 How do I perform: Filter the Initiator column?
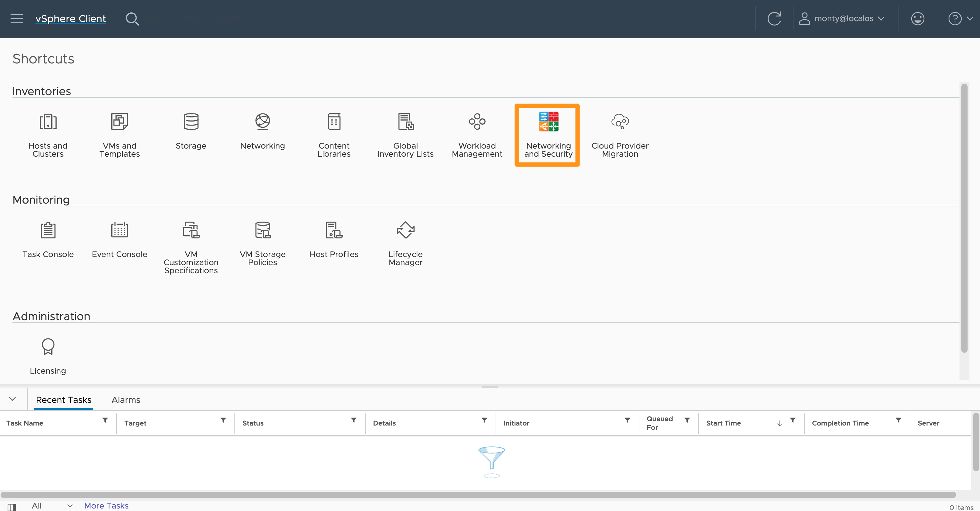click(627, 420)
